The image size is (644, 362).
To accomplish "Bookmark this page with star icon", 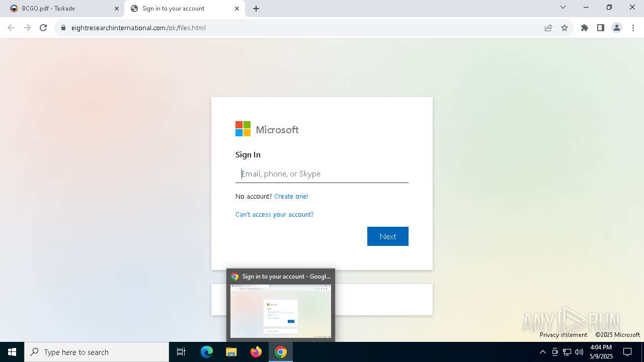I will point(565,28).
